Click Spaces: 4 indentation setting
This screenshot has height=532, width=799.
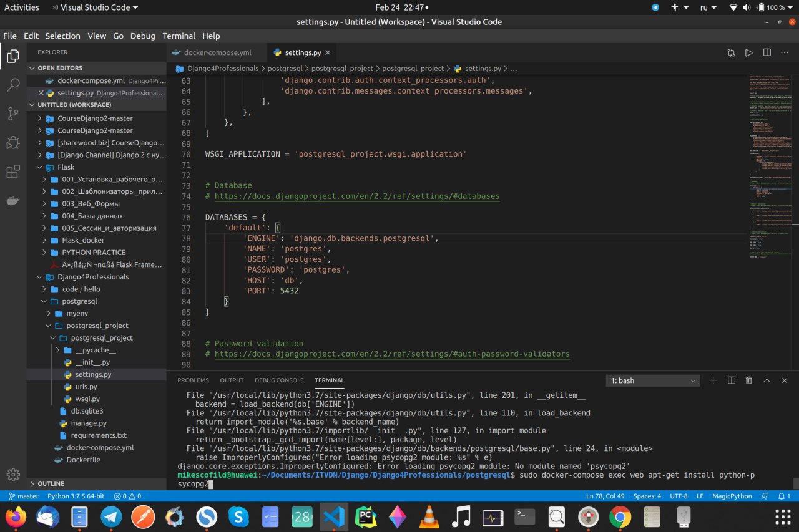pyautogui.click(x=647, y=496)
